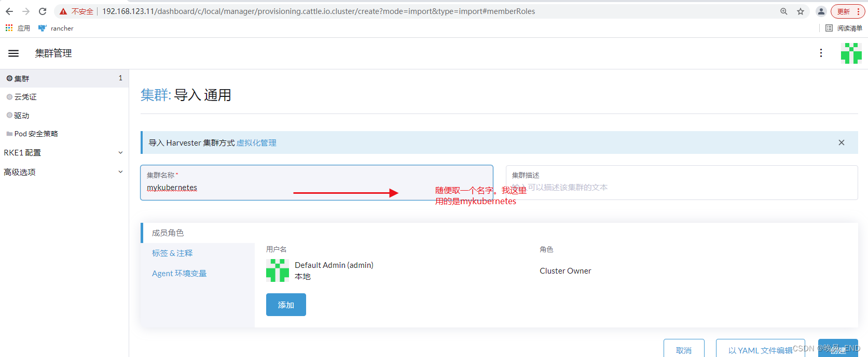Screen dimensions: 868x357
Task: Open the header three-dot menu
Action: tap(821, 53)
